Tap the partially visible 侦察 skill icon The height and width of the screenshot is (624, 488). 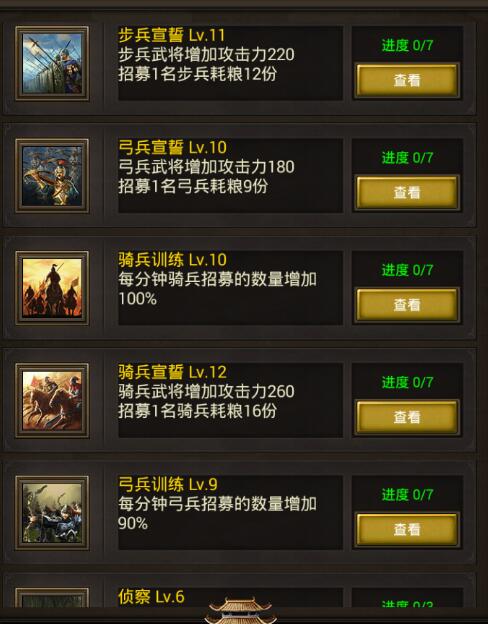pyautogui.click(x=52, y=598)
